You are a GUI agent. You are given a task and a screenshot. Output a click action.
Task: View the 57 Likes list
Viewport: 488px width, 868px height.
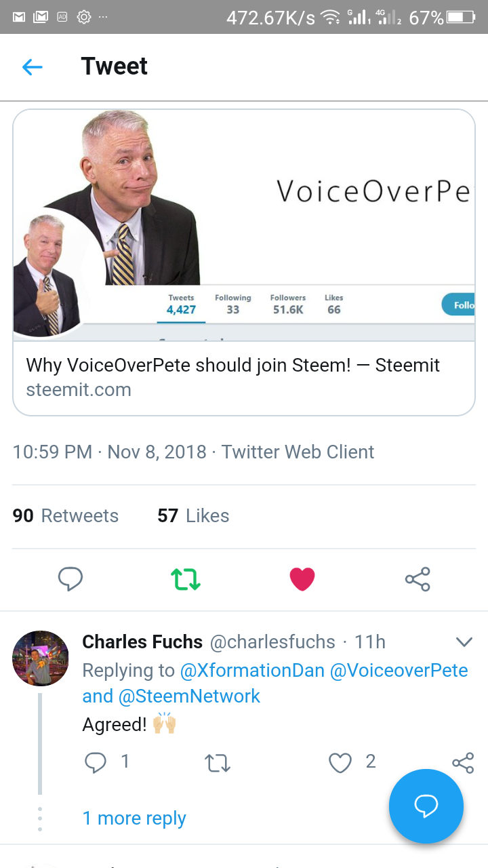click(193, 516)
